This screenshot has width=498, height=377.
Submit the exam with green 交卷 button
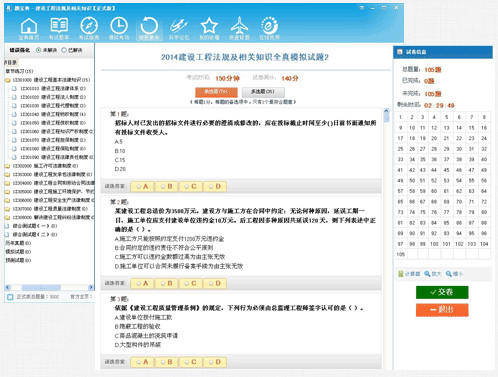click(x=442, y=292)
